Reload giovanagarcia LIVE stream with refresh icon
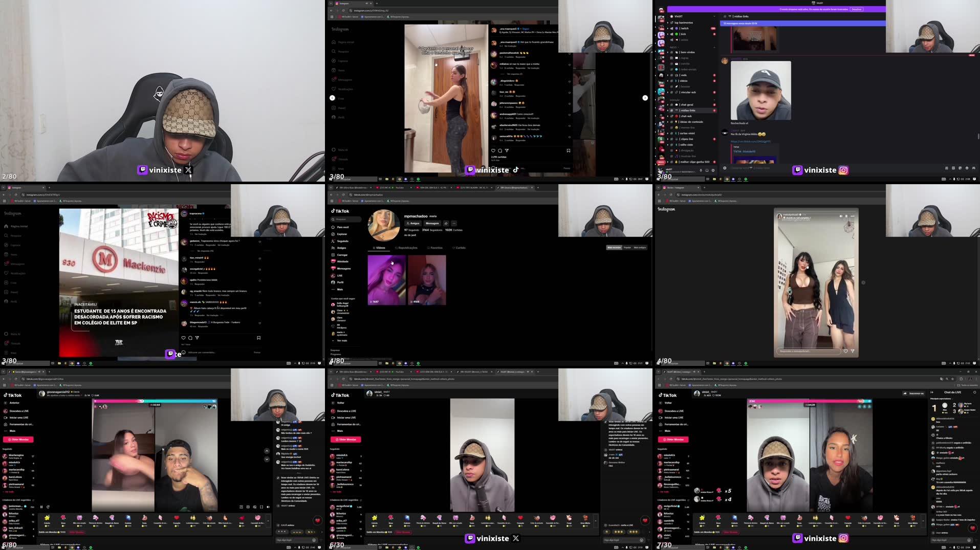980x550 pixels. coord(48,507)
